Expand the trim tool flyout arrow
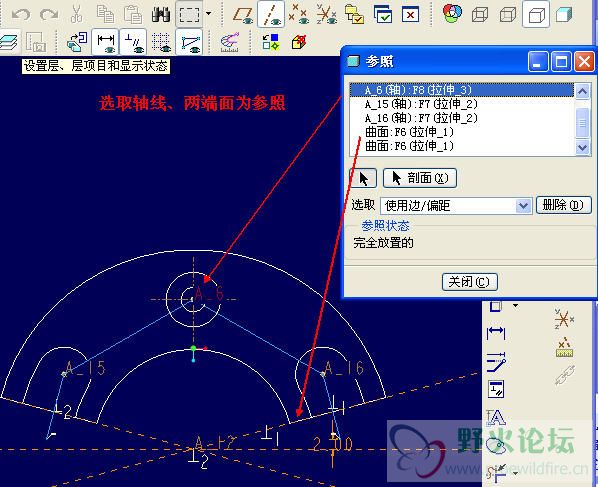 pyautogui.click(x=516, y=473)
